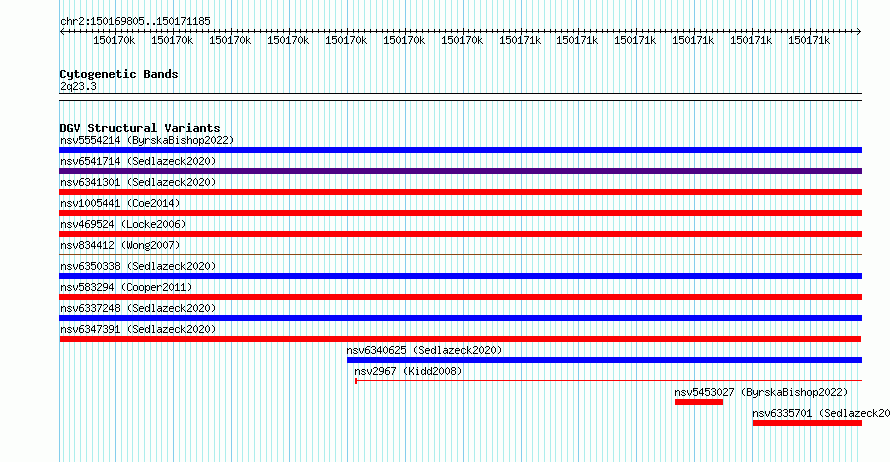
Task: Open the nsv6347391 (Sedlazeck2020) label
Action: (x=138, y=329)
